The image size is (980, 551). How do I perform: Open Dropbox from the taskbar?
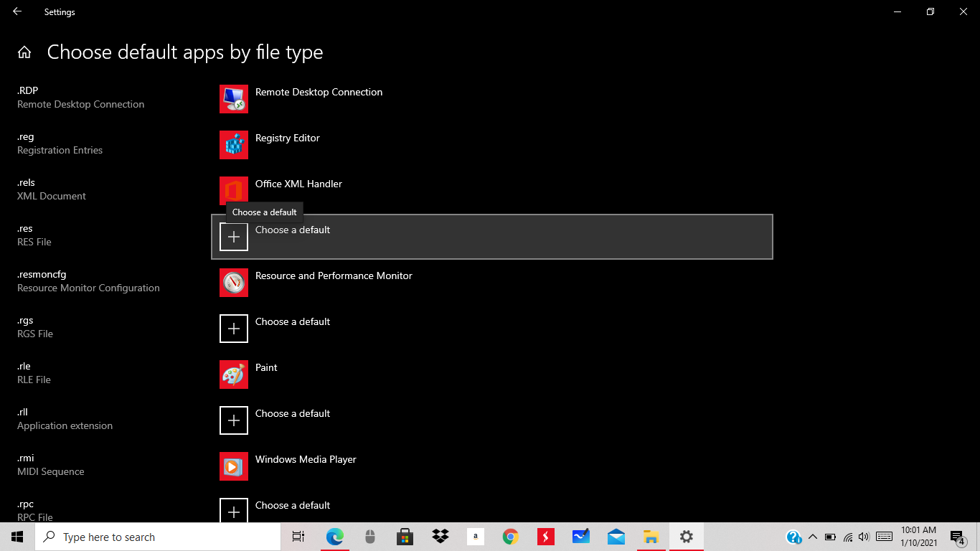(440, 537)
